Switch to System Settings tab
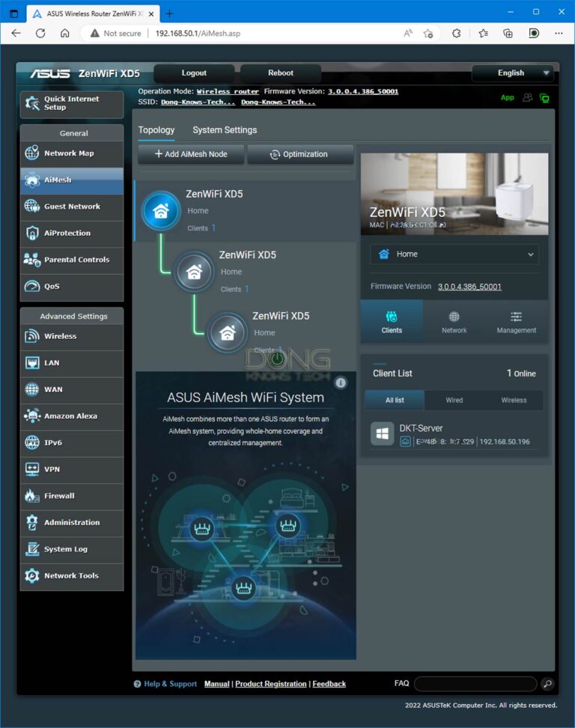This screenshot has height=728, width=575. tap(225, 130)
